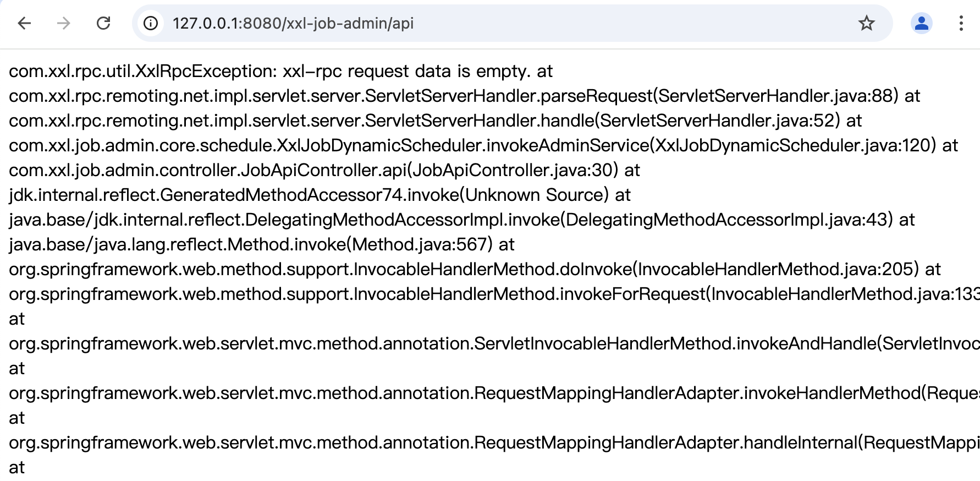Click the RequestMappingHandlerAdapter.handleInternal line
The image size is (980, 481).
pos(489,442)
